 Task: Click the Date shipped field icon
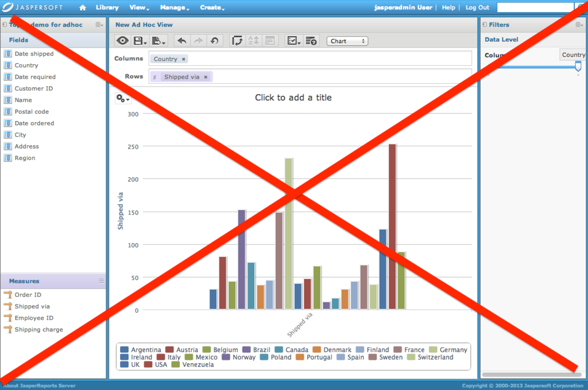(x=8, y=53)
